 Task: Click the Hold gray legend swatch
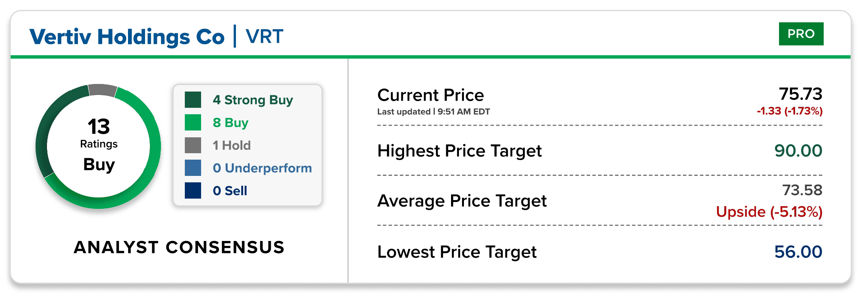(193, 145)
